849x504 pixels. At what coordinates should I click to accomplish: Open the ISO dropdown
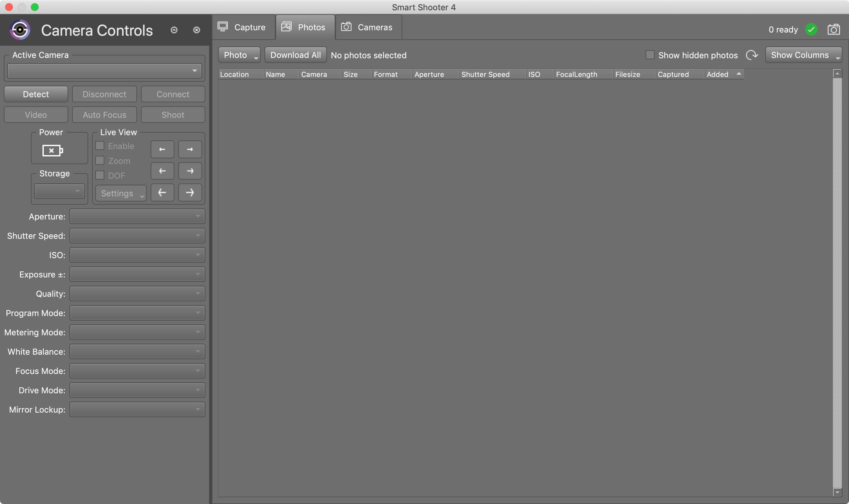[137, 255]
